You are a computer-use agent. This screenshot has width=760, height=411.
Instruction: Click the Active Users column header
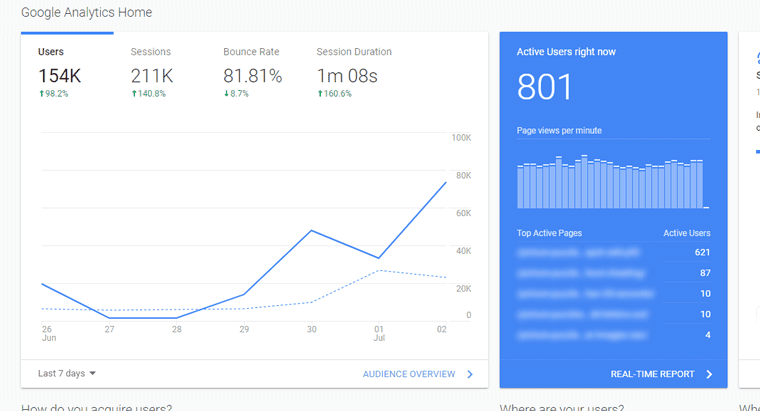[x=687, y=233]
